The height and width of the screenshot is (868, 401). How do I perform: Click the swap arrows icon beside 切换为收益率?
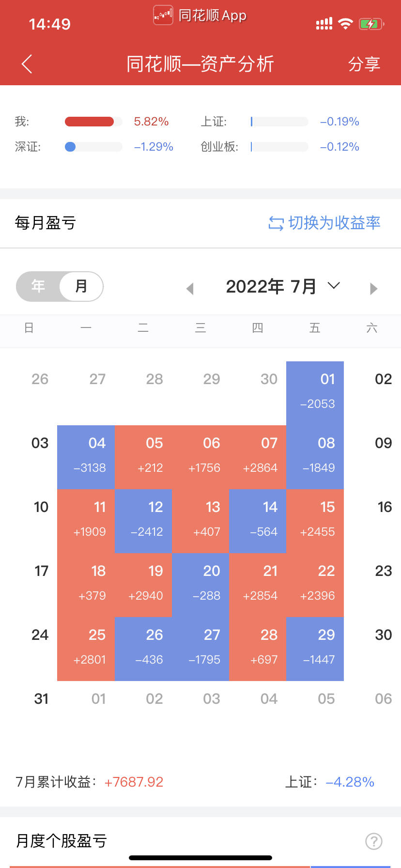click(x=276, y=223)
